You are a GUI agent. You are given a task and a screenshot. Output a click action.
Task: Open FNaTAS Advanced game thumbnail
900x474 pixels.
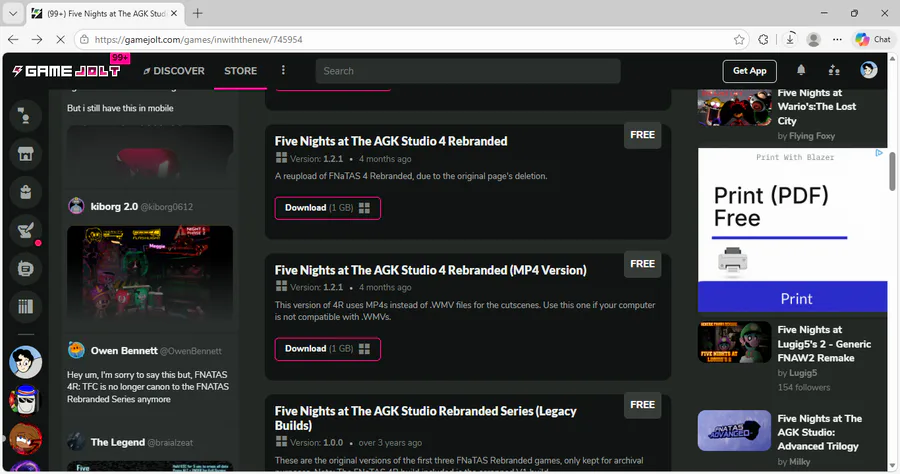pos(734,430)
